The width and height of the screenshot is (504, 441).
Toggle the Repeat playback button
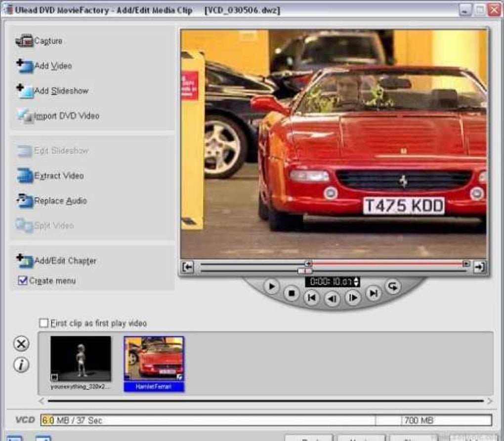pyautogui.click(x=392, y=286)
